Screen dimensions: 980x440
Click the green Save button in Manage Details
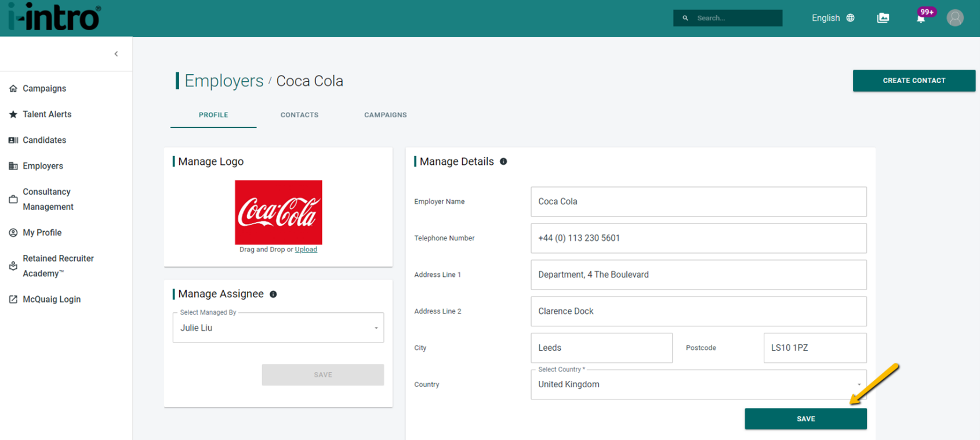pos(806,419)
